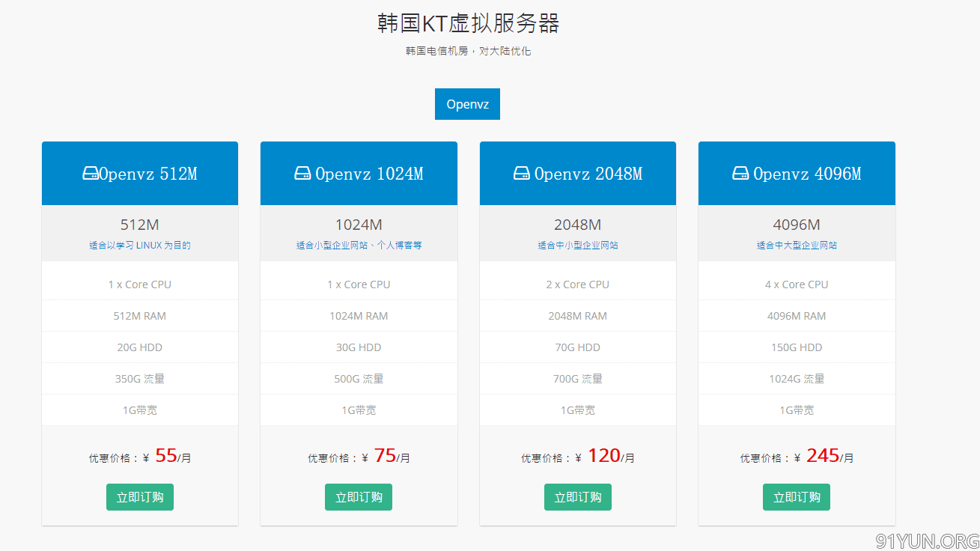Click the red price 120

click(x=603, y=455)
